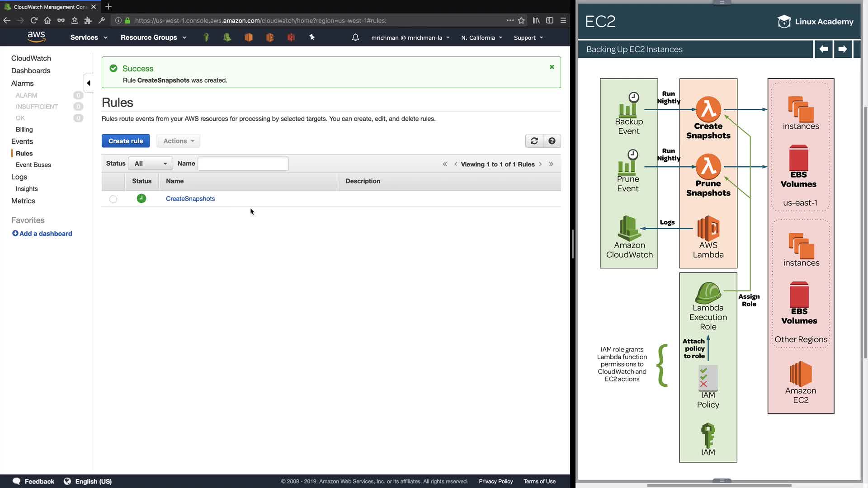Select the CreateSnapshots rule radio button
Viewport: 868px width, 488px height.
point(113,199)
